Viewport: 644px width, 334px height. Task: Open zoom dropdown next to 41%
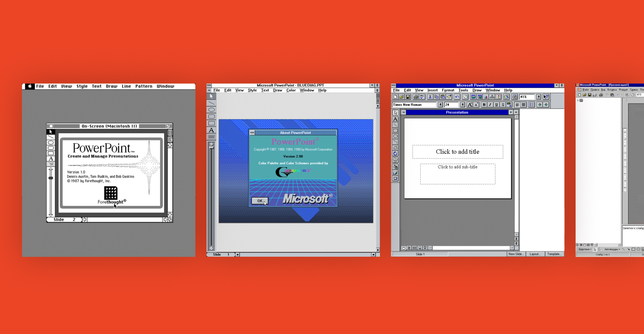point(539,97)
